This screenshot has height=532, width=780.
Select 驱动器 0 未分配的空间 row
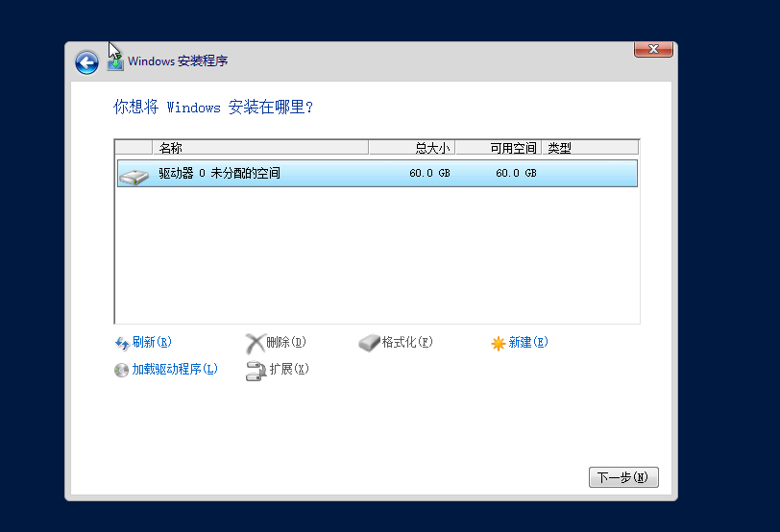coord(378,173)
